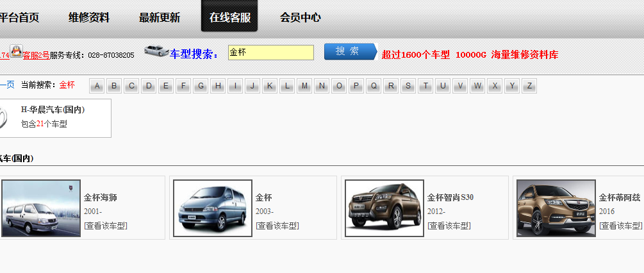Click the 客服2号 link

tap(36, 55)
